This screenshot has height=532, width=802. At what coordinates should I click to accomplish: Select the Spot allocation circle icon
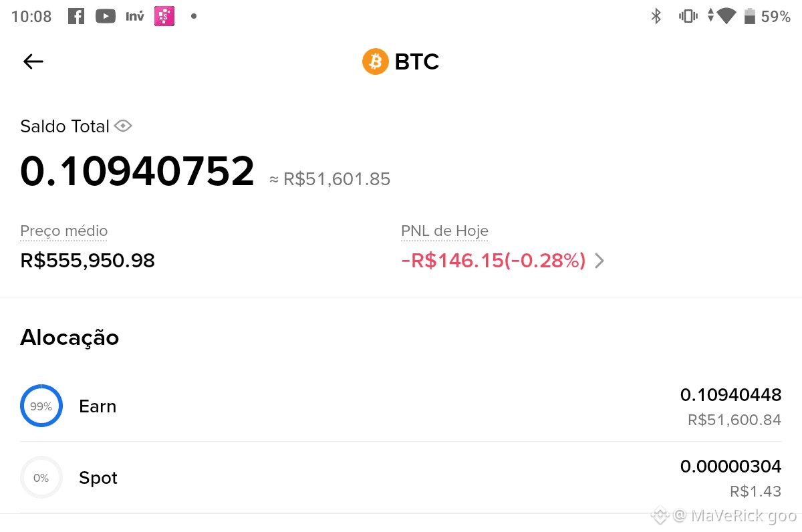pos(41,477)
